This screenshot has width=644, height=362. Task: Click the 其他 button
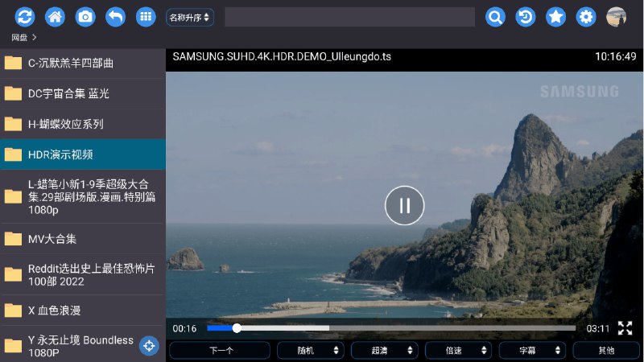point(605,350)
